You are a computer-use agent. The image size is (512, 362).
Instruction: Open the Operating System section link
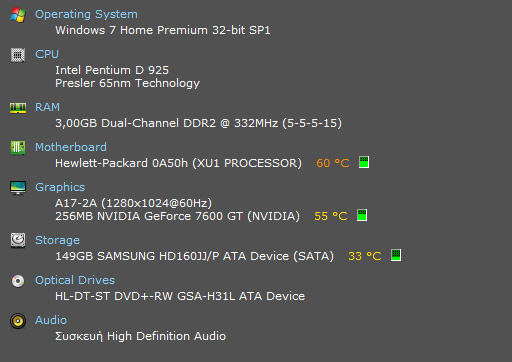(86, 14)
